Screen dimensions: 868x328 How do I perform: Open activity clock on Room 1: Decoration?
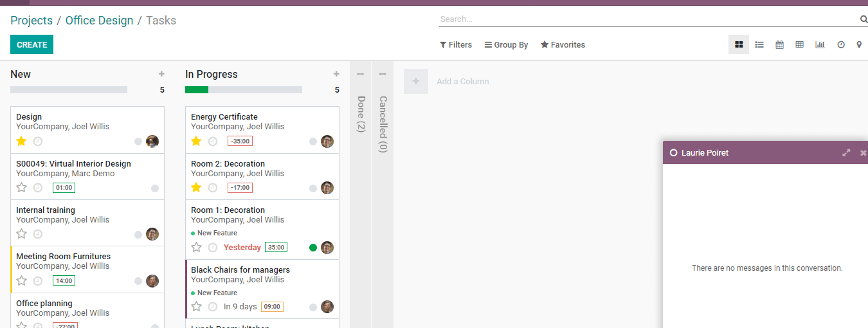coord(213,248)
